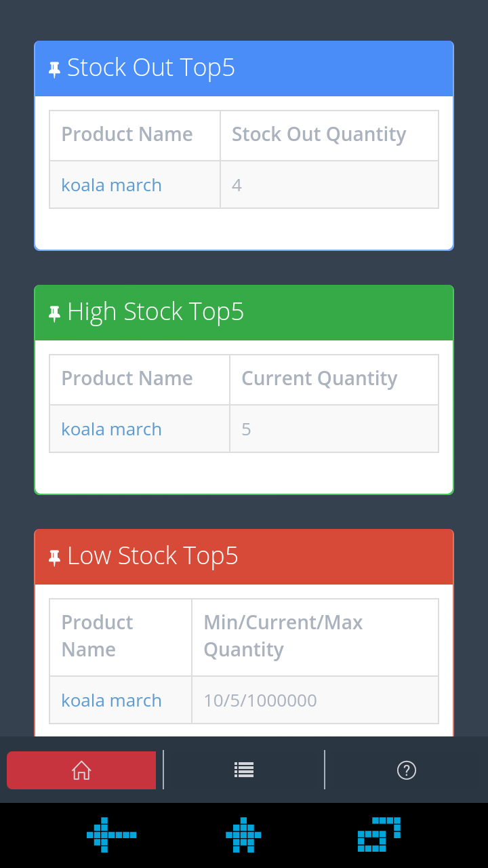Select the Stock Out Top5 panel header
Viewport: 488px width, 868px height.
[x=244, y=68]
